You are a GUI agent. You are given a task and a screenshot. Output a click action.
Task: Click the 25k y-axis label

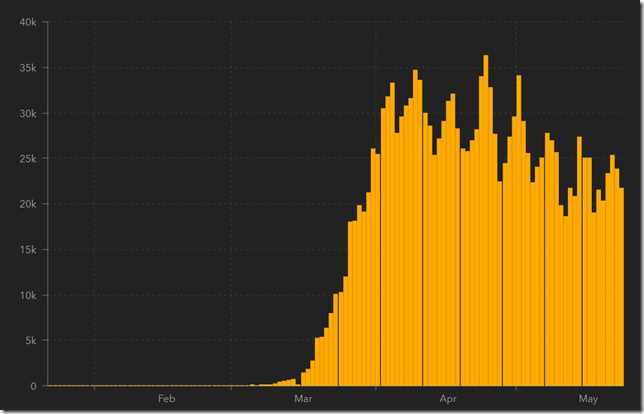28,159
